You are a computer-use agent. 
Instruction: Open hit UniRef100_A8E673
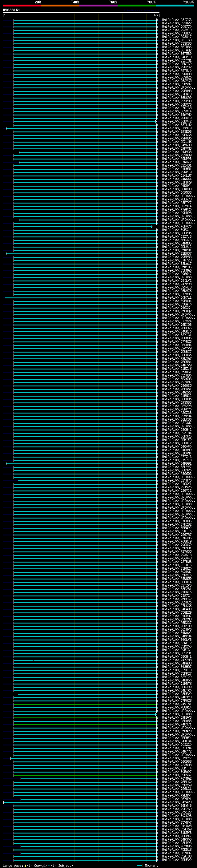tap(176, 200)
